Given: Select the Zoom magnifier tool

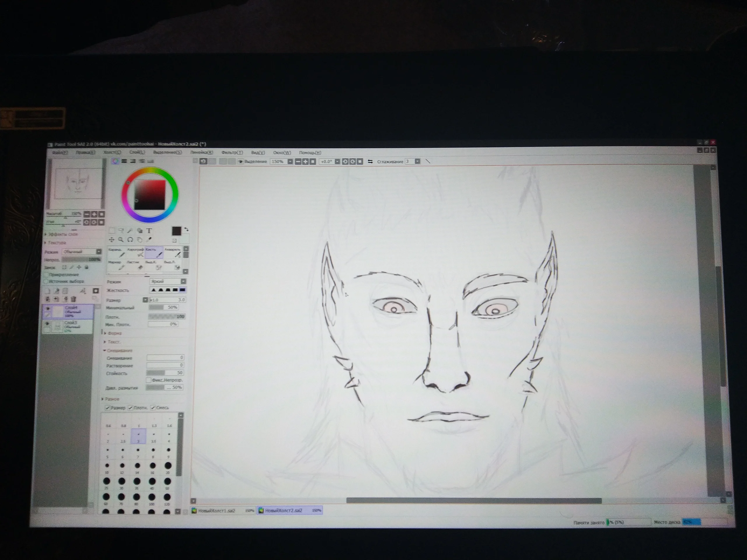Looking at the screenshot, I should [121, 240].
